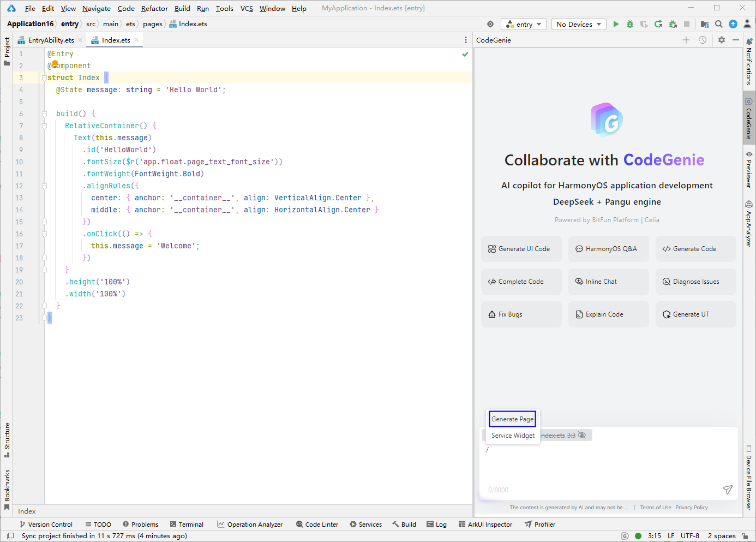Start debugging with the green bug icon
This screenshot has height=542, width=756.
[630, 24]
